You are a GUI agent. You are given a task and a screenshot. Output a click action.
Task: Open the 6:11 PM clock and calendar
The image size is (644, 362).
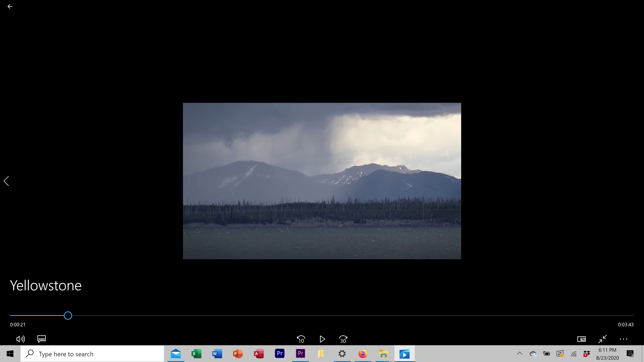[607, 354]
